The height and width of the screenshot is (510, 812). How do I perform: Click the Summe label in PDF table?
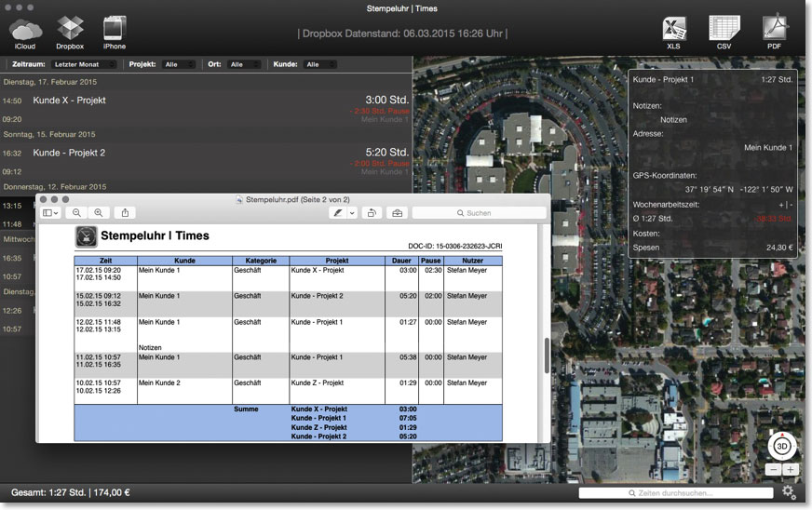[246, 409]
